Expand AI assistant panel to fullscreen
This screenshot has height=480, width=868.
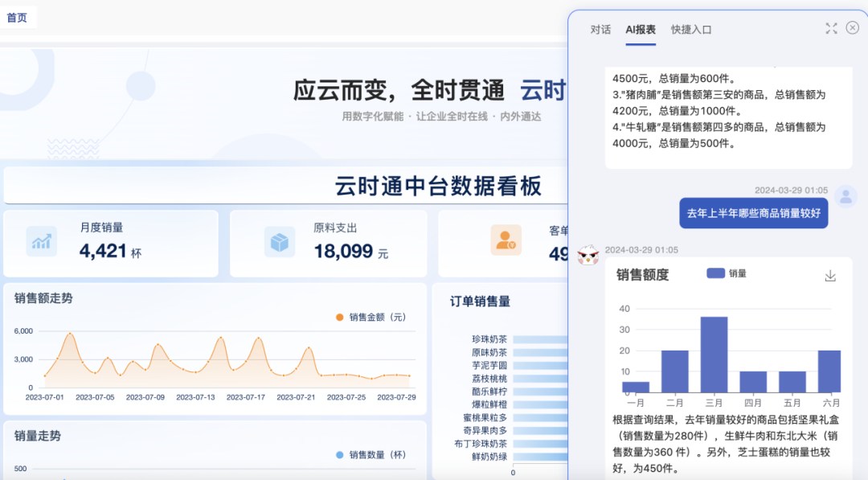tap(831, 28)
